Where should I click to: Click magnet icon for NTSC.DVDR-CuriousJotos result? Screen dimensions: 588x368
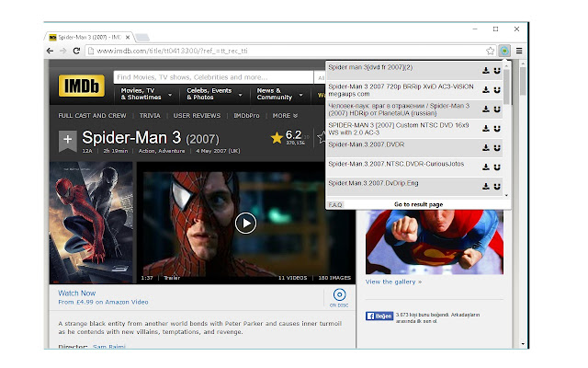(x=497, y=167)
